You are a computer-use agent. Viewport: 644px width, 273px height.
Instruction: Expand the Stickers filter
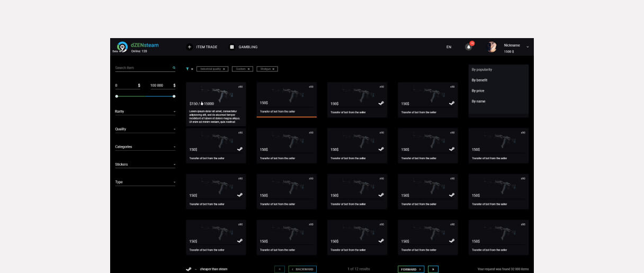click(x=145, y=164)
